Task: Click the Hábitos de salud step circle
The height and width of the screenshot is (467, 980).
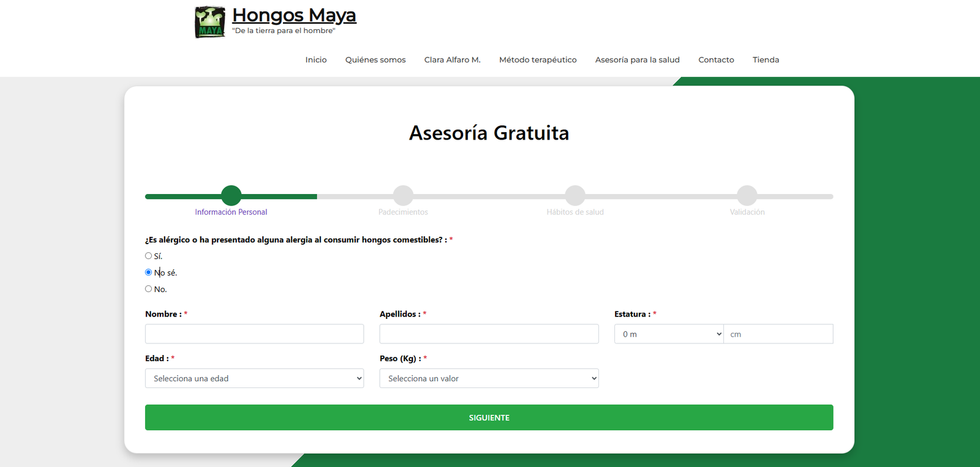Action: click(575, 196)
